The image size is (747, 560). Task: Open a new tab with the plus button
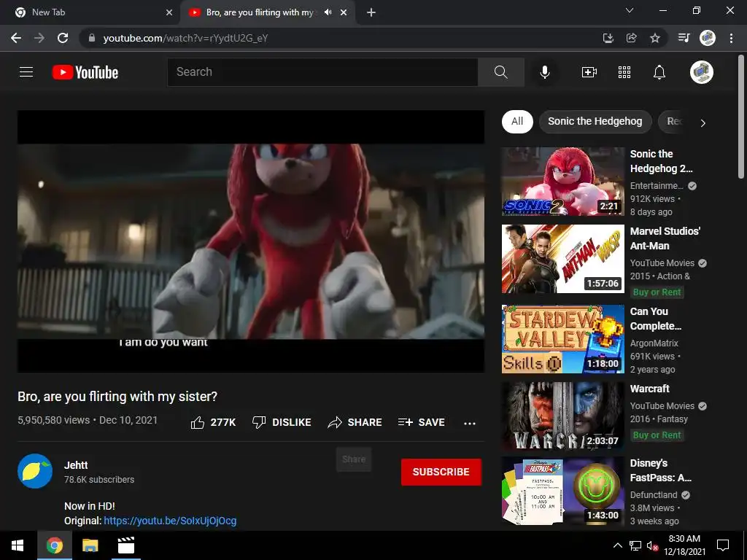click(x=371, y=13)
